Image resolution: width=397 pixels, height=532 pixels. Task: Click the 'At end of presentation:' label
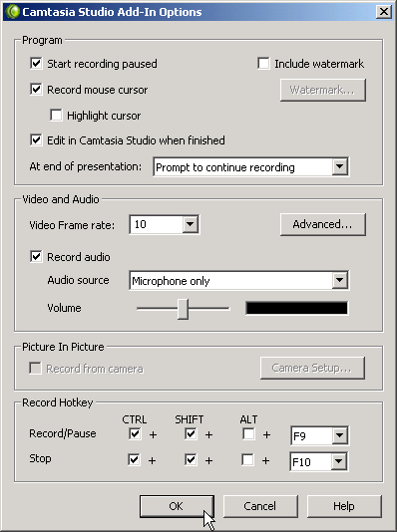[x=85, y=166]
